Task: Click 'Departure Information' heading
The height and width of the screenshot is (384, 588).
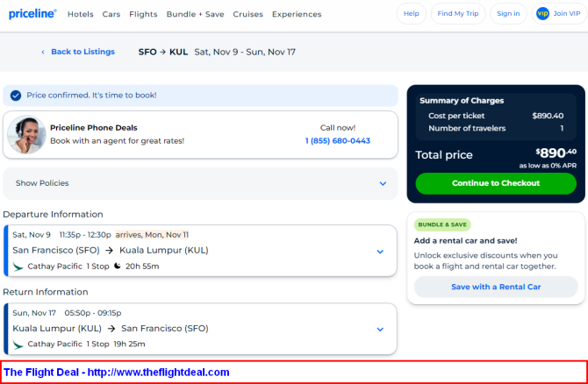Action: (x=53, y=214)
